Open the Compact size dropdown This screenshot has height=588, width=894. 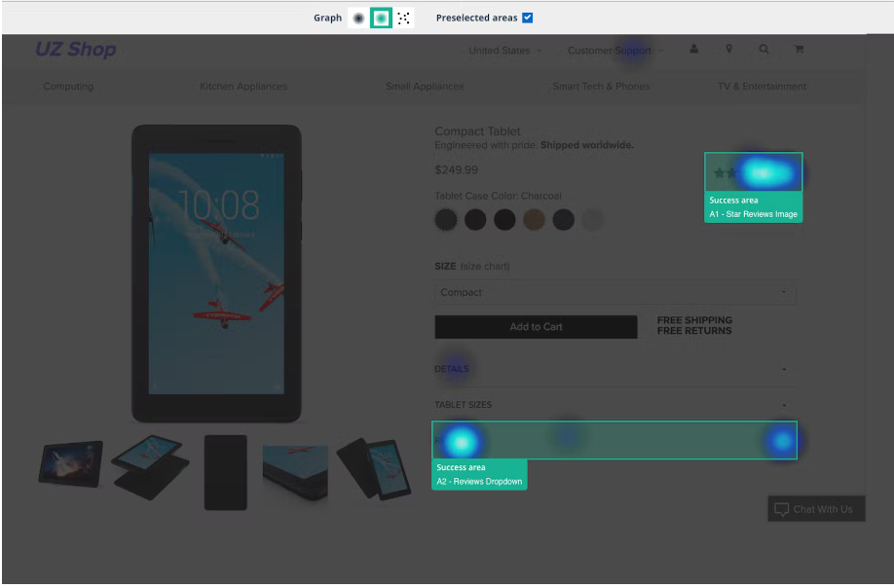coord(615,293)
